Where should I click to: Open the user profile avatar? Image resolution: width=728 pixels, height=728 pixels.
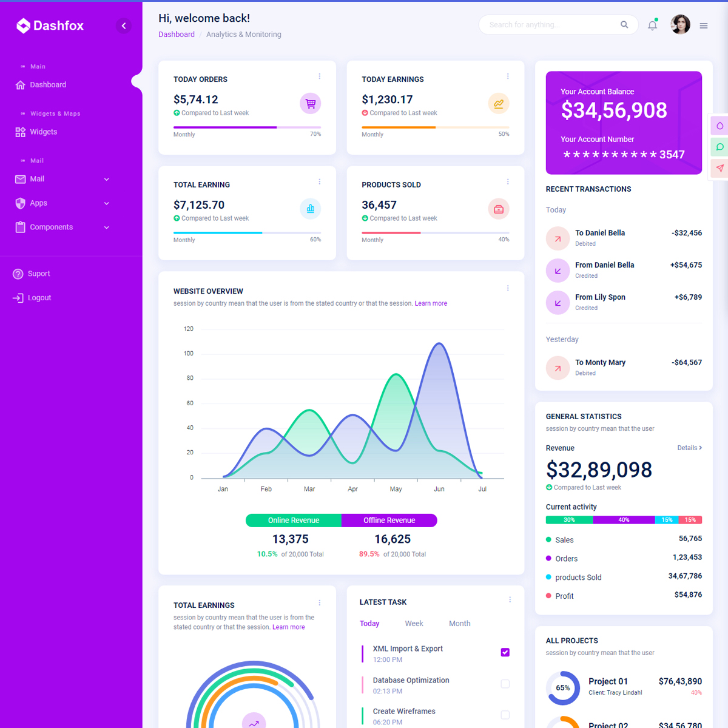681,25
